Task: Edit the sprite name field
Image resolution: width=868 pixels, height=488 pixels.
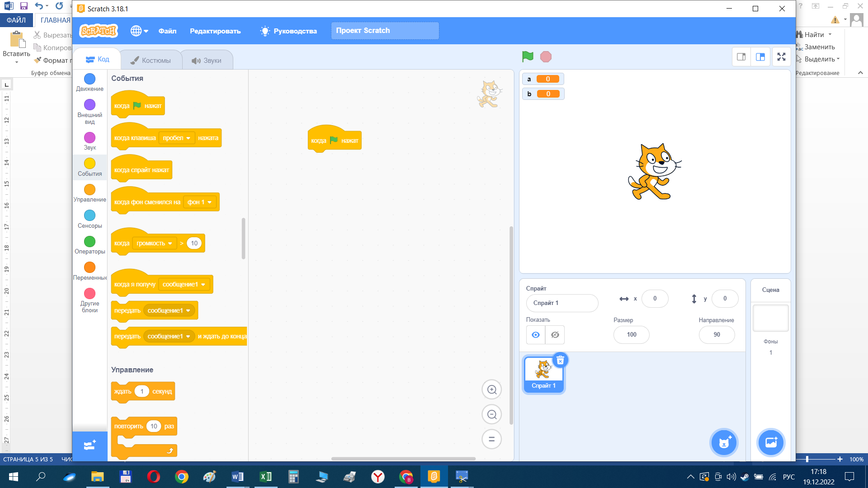Action: coord(562,303)
